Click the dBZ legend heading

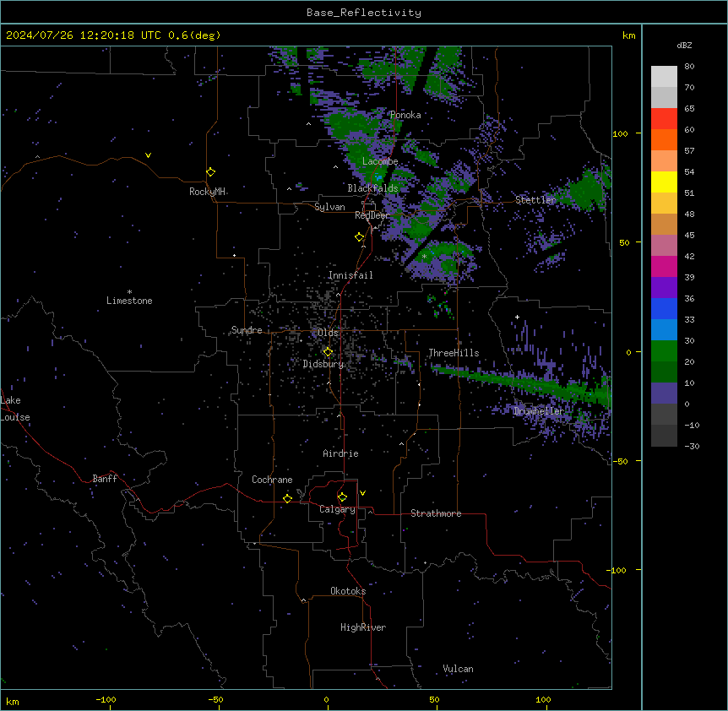pyautogui.click(x=684, y=45)
